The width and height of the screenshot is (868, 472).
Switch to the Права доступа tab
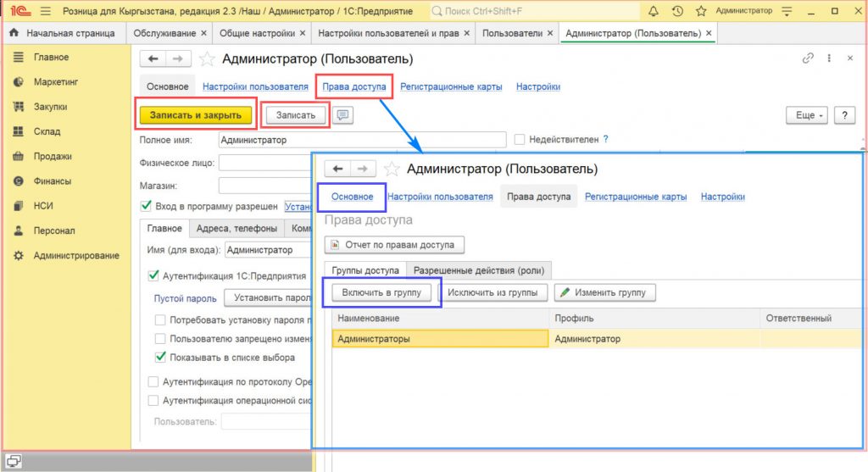[353, 86]
